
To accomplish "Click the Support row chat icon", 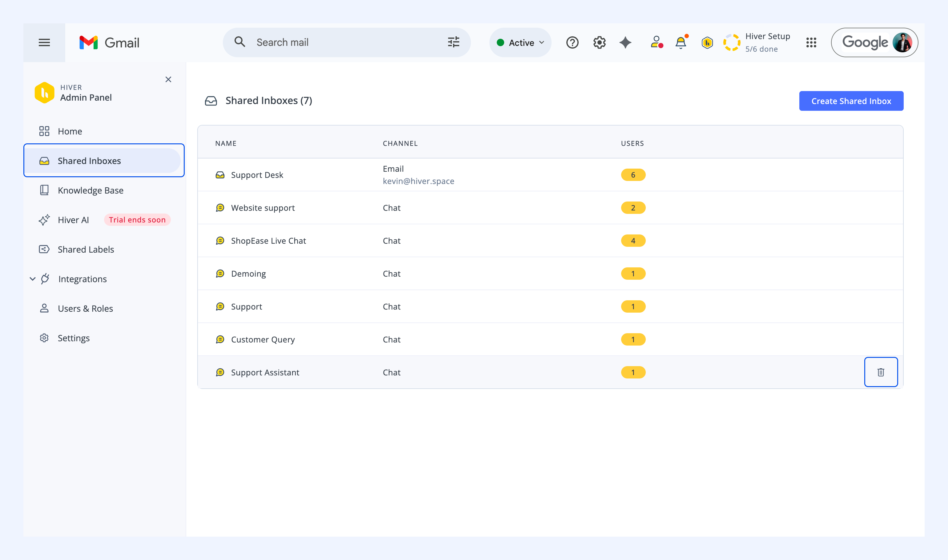I will 220,306.
